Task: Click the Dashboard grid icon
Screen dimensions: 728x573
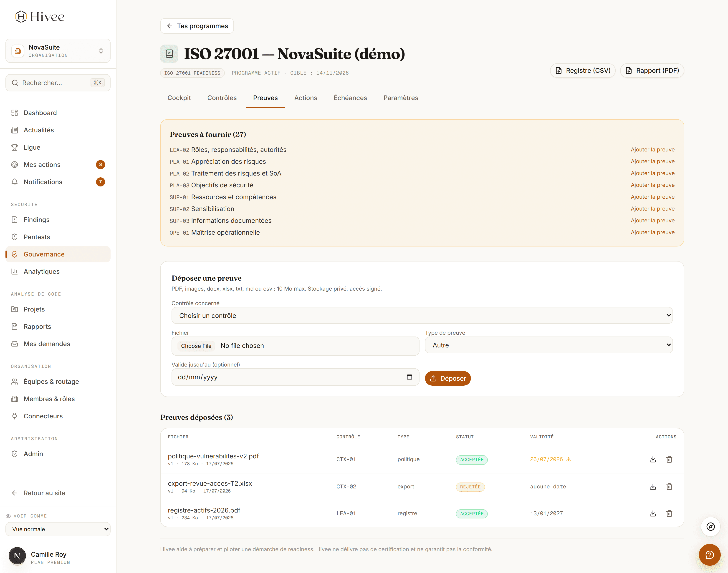Action: pos(14,113)
